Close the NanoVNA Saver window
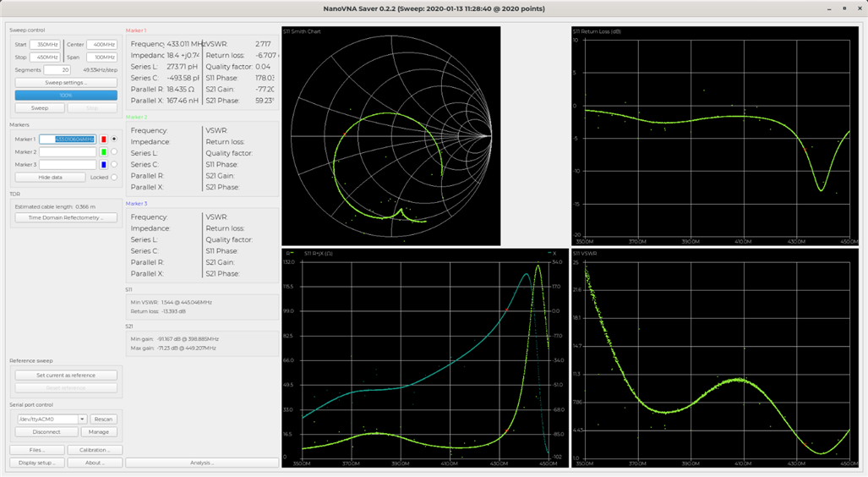 pos(860,8)
